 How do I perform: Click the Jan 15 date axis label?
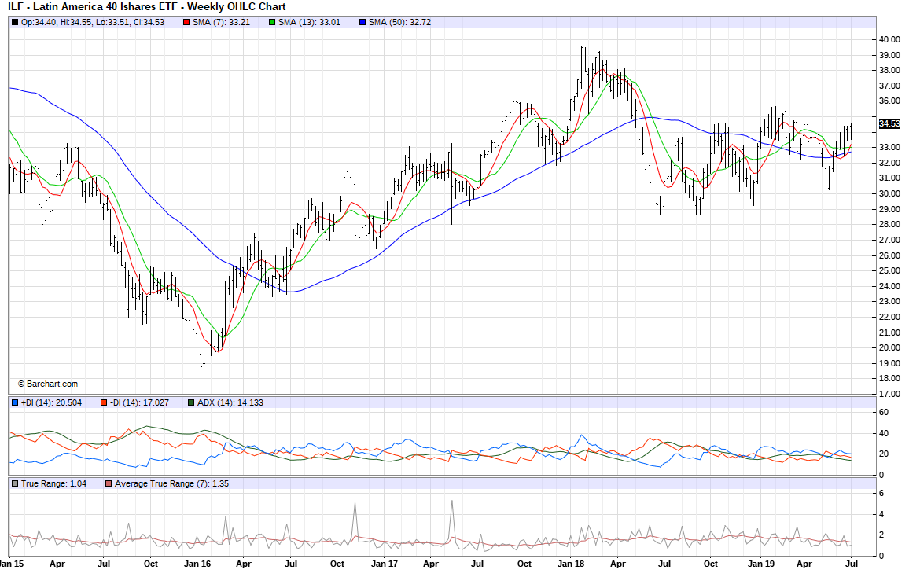click(12, 564)
